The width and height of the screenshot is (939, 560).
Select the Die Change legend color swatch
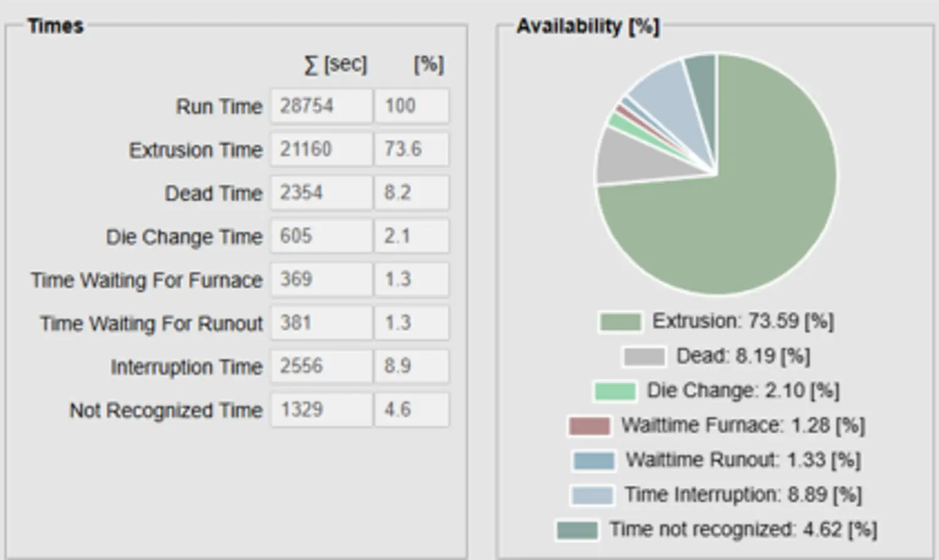(x=615, y=392)
